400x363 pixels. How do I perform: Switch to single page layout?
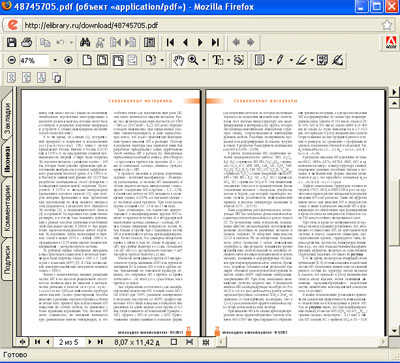(174, 342)
